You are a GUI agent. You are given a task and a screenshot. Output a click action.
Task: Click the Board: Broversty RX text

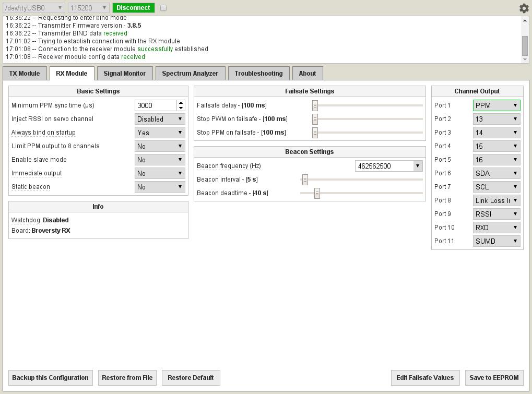point(41,231)
